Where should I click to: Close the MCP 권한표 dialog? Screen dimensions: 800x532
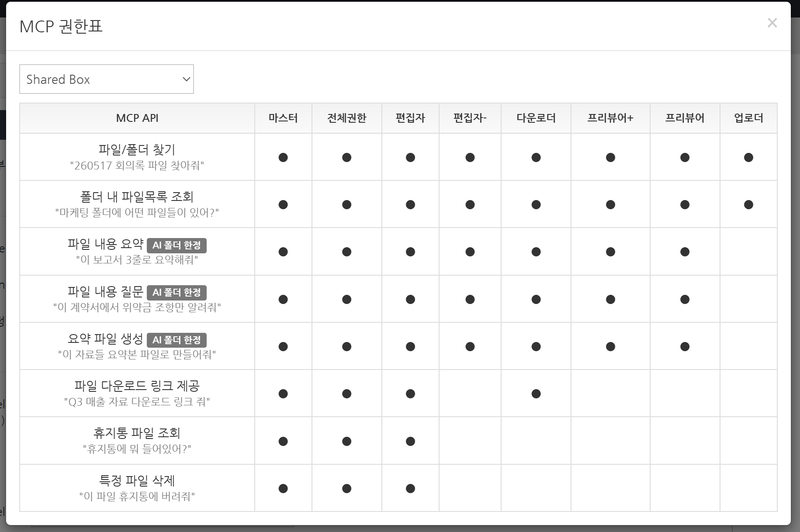click(x=772, y=23)
